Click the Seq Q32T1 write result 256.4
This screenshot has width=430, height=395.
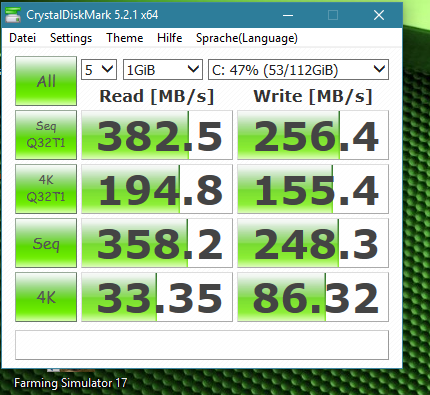click(313, 135)
